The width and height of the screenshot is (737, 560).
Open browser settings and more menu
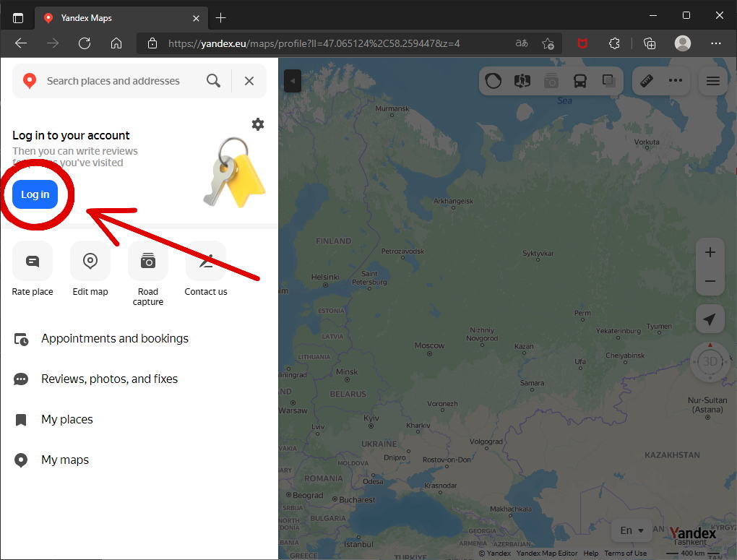[716, 44]
